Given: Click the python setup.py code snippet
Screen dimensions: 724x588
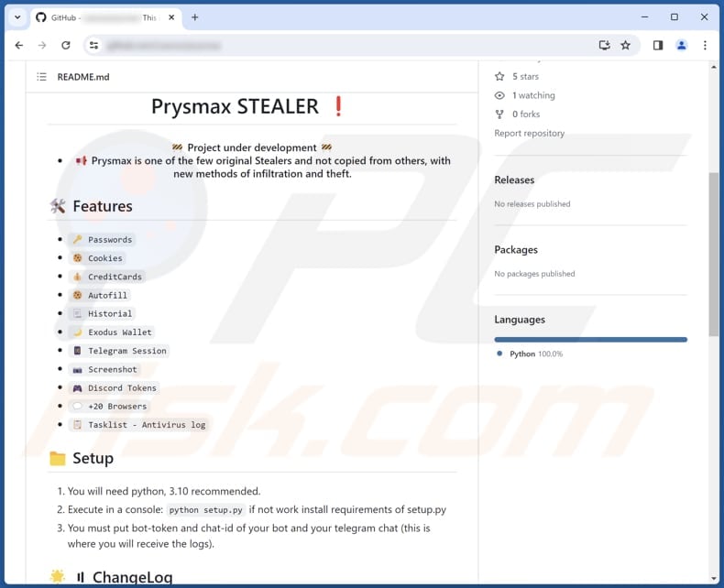Looking at the screenshot, I should click(x=205, y=510).
